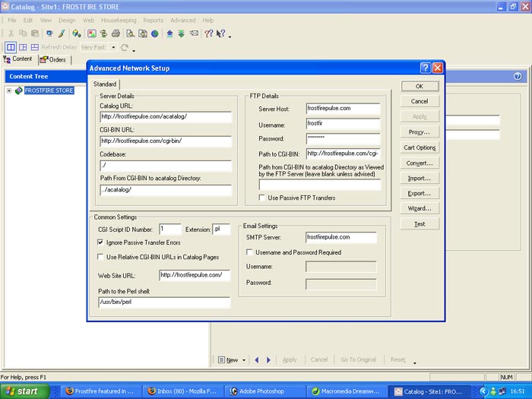Click the envelope icon in the toolbar
Image resolution: width=532 pixels, height=399 pixels.
tap(194, 33)
